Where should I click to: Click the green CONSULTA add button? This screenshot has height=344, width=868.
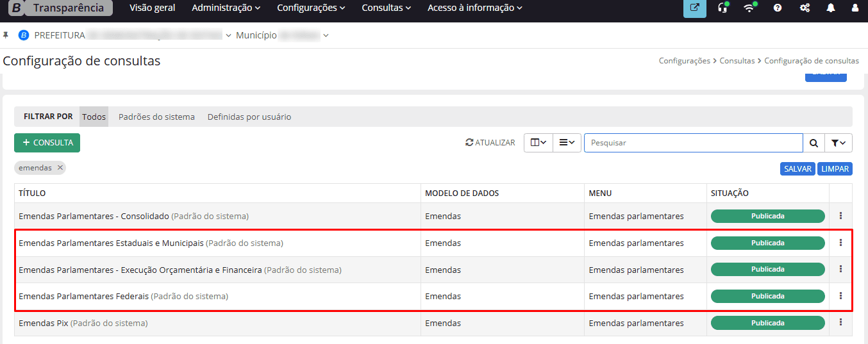click(47, 143)
